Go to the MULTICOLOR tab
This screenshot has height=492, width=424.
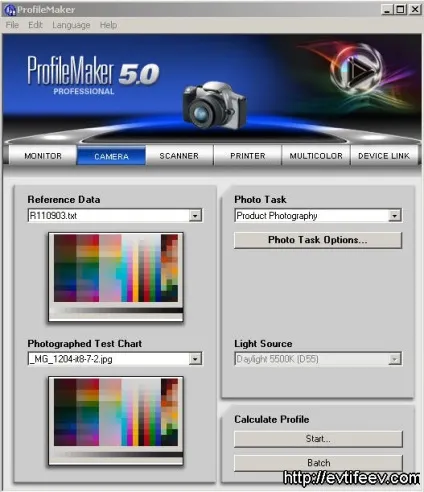[x=316, y=155]
